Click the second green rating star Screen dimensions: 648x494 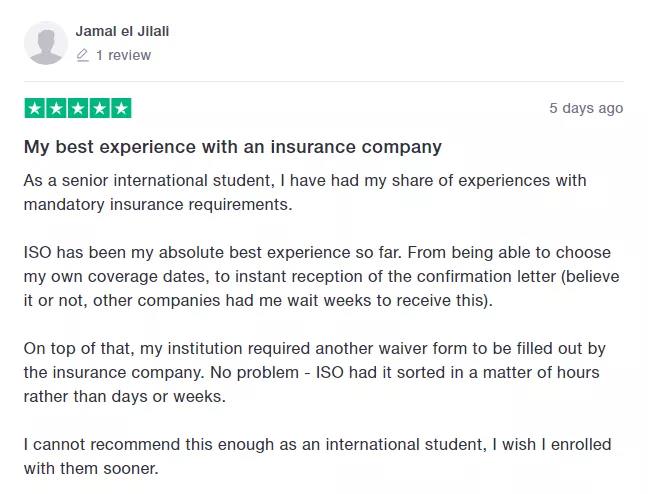click(x=56, y=108)
